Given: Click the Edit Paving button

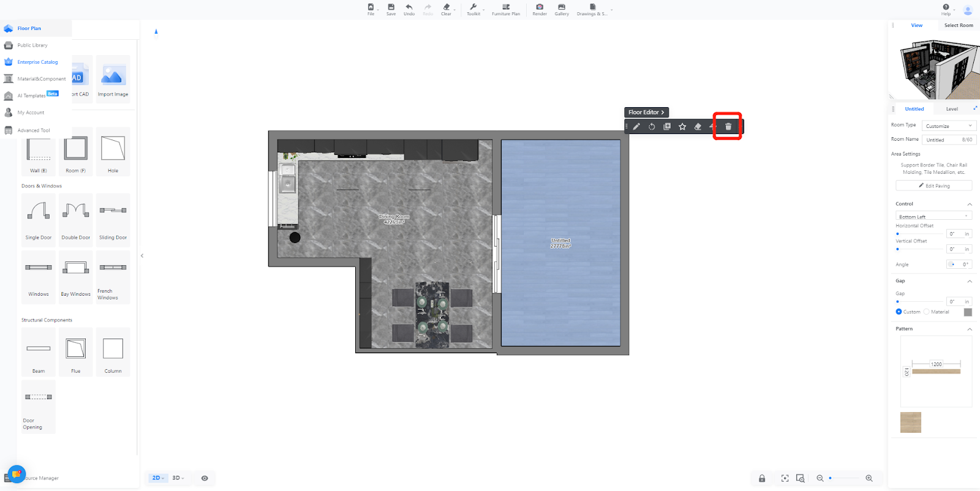Looking at the screenshot, I should [x=933, y=186].
